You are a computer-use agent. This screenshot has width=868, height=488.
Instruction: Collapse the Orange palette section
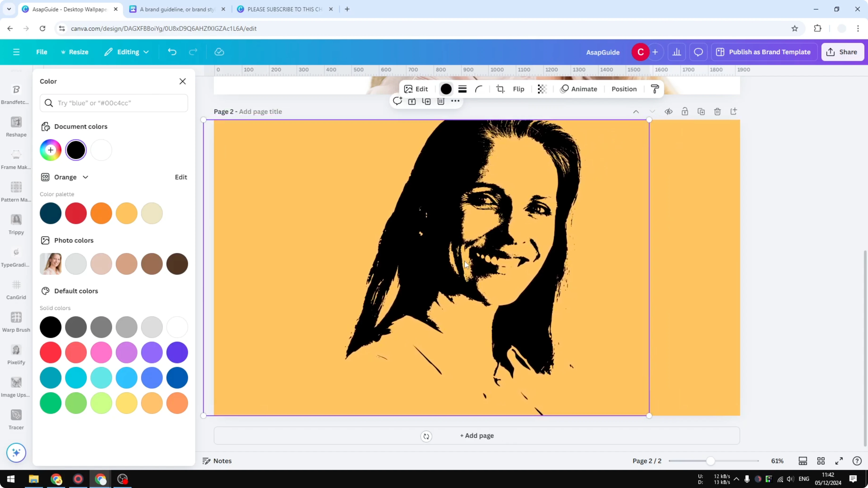click(x=86, y=177)
